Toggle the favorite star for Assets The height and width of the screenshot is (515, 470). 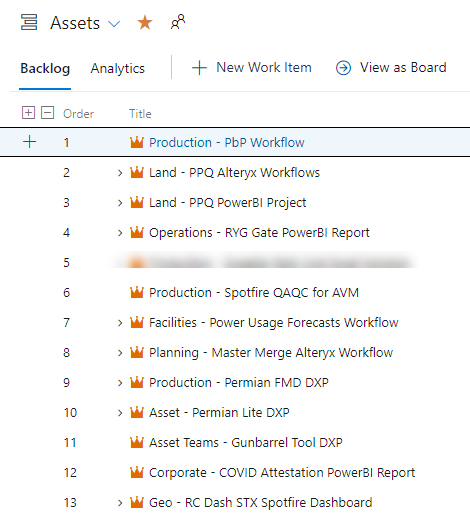coord(145,23)
